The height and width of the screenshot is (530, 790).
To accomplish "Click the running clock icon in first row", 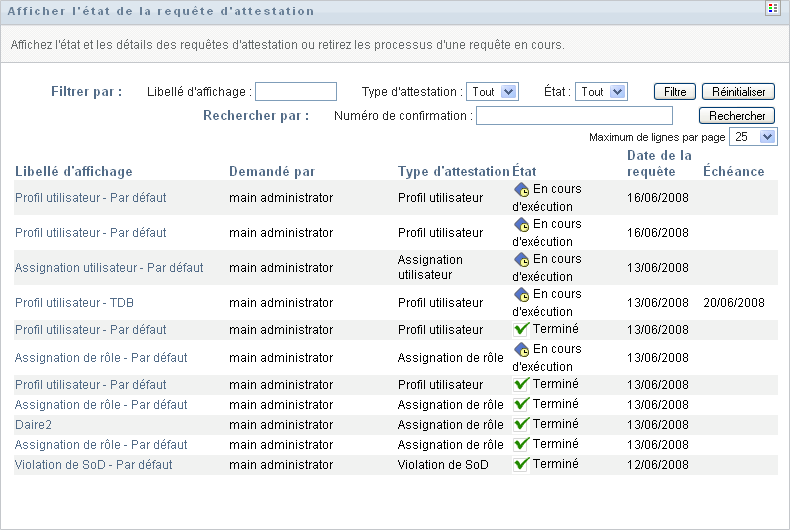I will tap(521, 190).
